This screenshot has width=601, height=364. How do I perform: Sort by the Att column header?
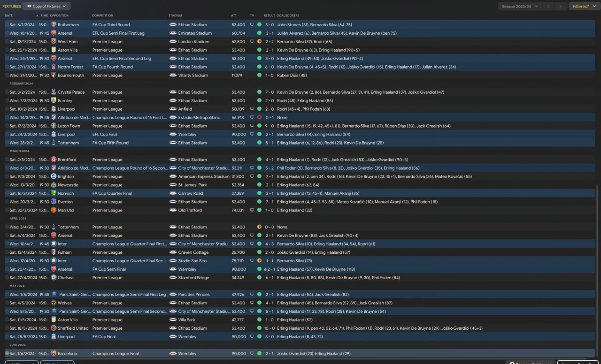tap(234, 15)
